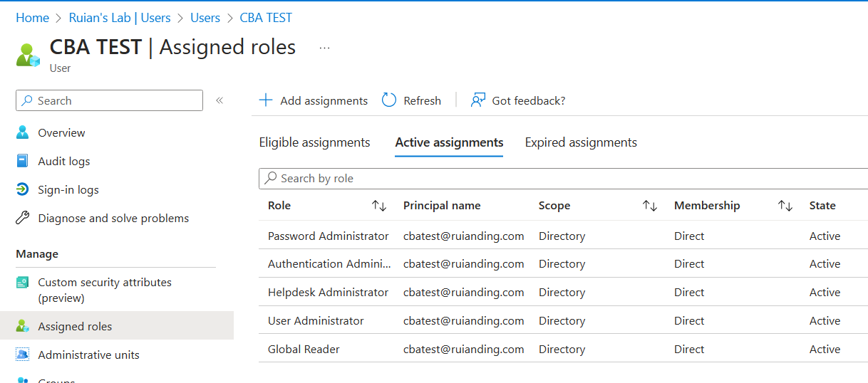Switch to Expired assignments tab
Viewport: 868px width, 383px height.
point(581,142)
